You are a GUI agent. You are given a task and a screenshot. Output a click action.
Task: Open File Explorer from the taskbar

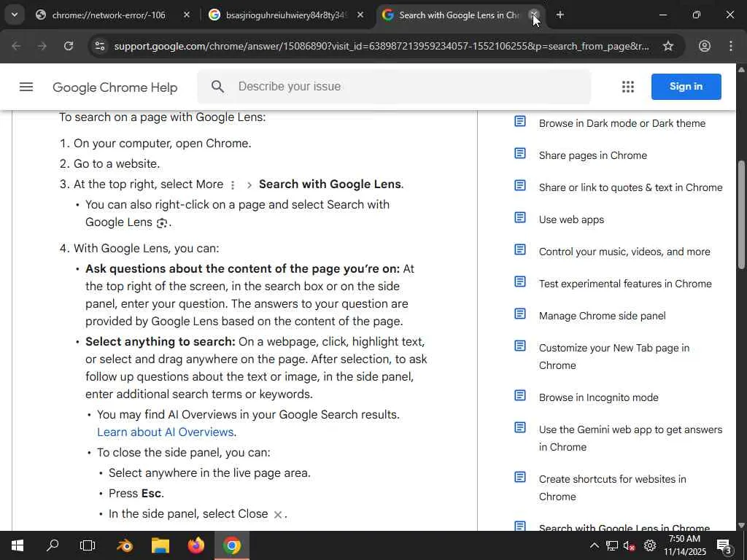click(x=160, y=545)
